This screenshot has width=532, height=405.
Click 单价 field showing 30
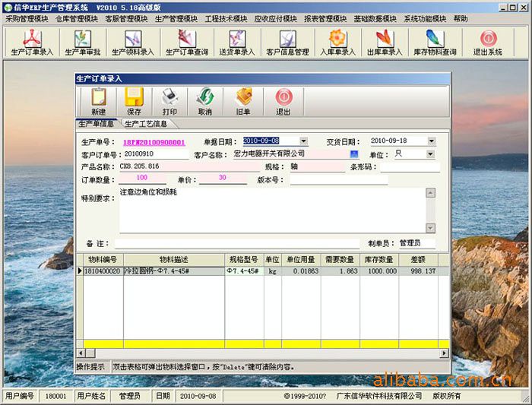223,178
